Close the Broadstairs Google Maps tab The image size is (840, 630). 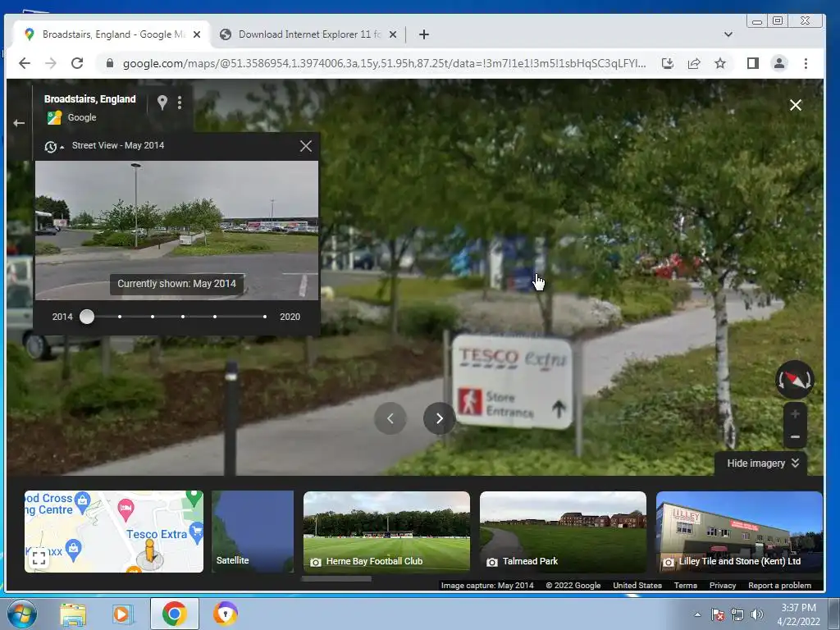pyautogui.click(x=197, y=34)
